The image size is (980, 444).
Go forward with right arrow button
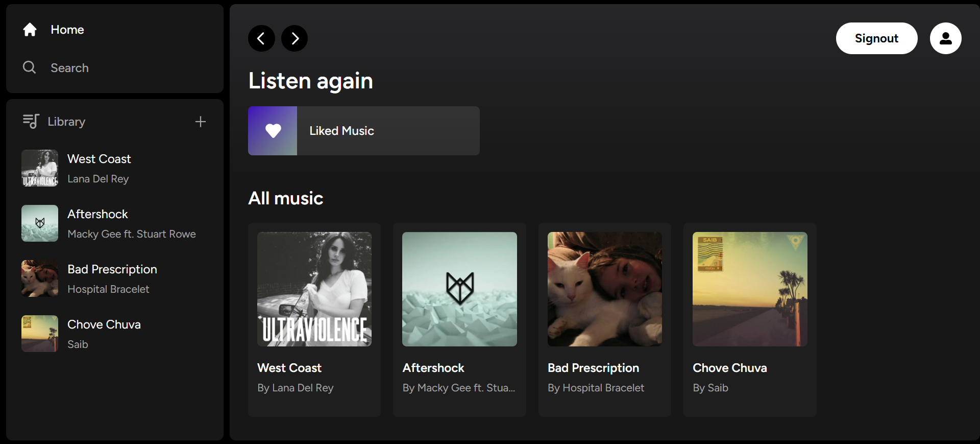click(295, 38)
